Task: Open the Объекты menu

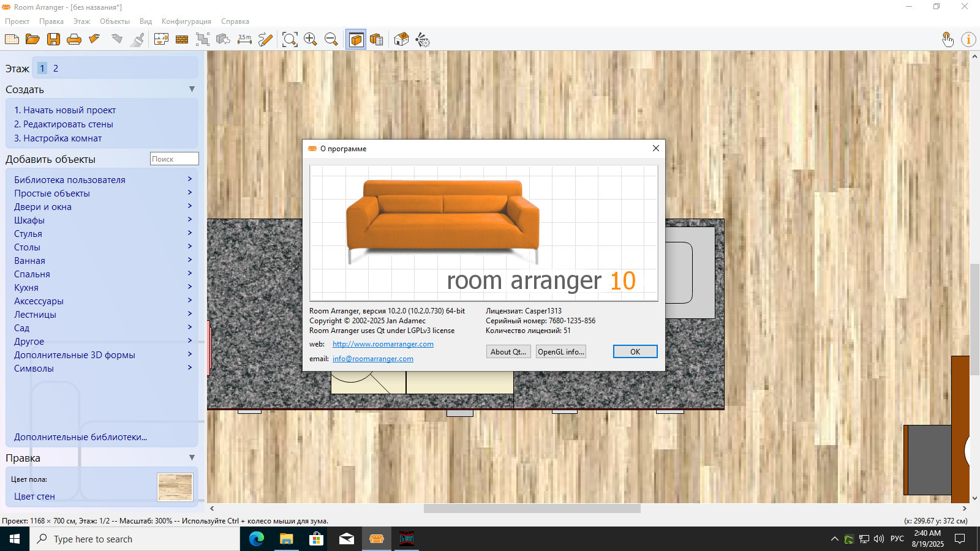Action: click(115, 21)
